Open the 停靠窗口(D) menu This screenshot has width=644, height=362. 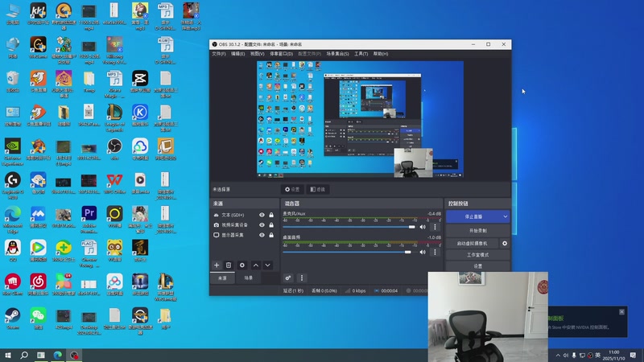[281, 54]
